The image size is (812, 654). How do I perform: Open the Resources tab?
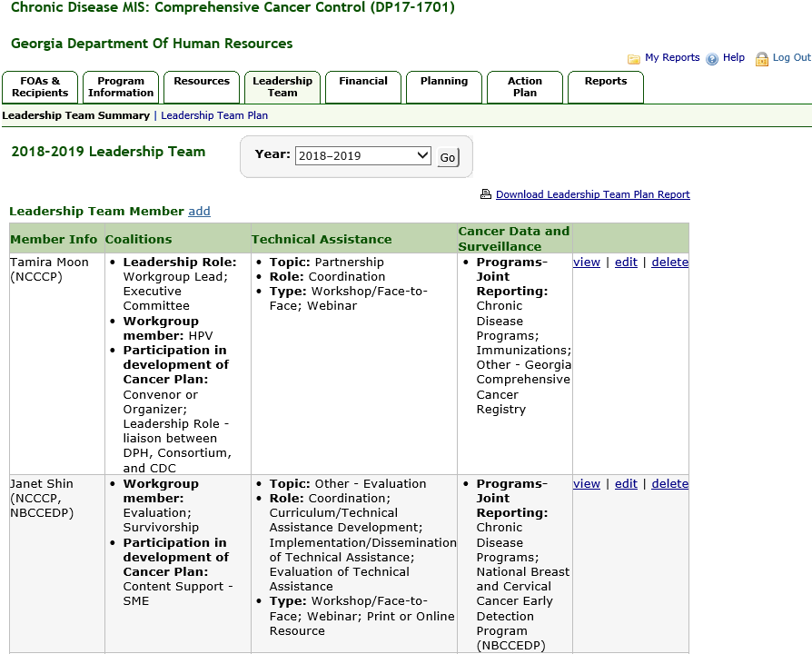(x=202, y=87)
